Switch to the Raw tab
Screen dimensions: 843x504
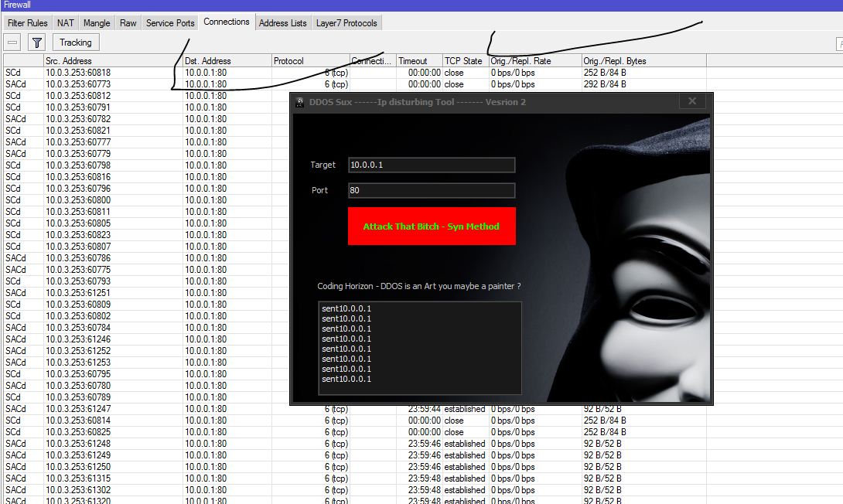pyautogui.click(x=128, y=23)
